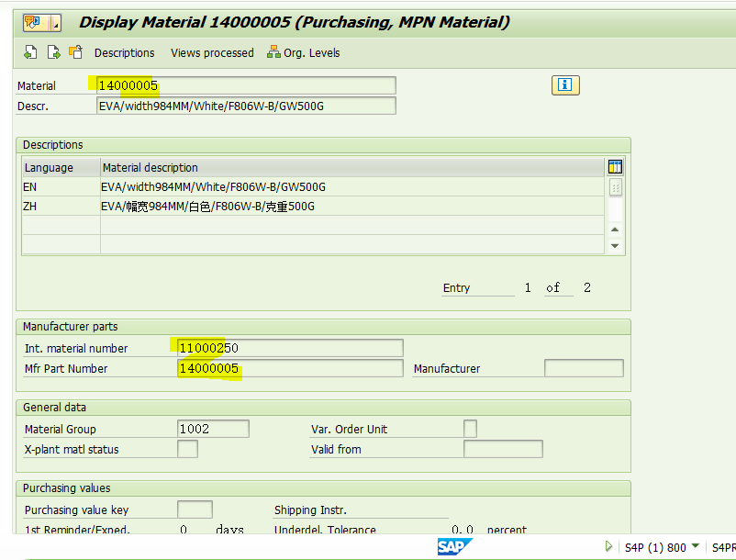The height and width of the screenshot is (560, 736).
Task: Click the Cancel icon in the toolbar
Action: click(x=74, y=52)
